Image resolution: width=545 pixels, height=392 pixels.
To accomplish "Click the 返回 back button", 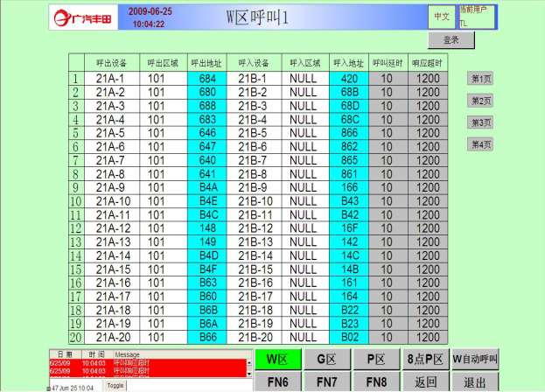I will point(425,381).
